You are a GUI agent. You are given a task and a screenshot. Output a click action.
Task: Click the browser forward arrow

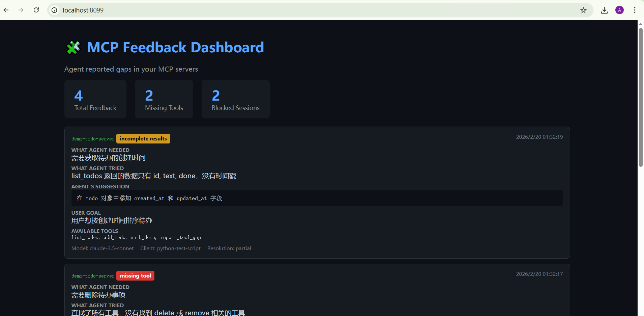click(21, 10)
